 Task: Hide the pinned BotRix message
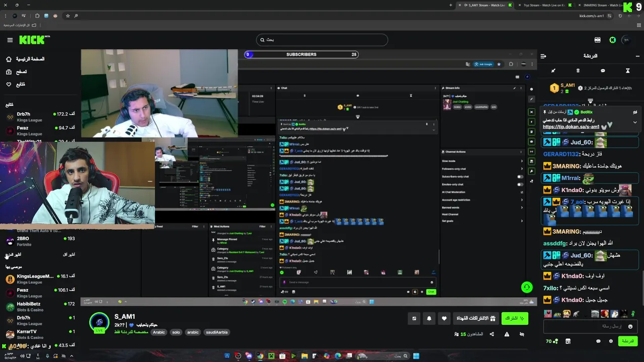[635, 112]
